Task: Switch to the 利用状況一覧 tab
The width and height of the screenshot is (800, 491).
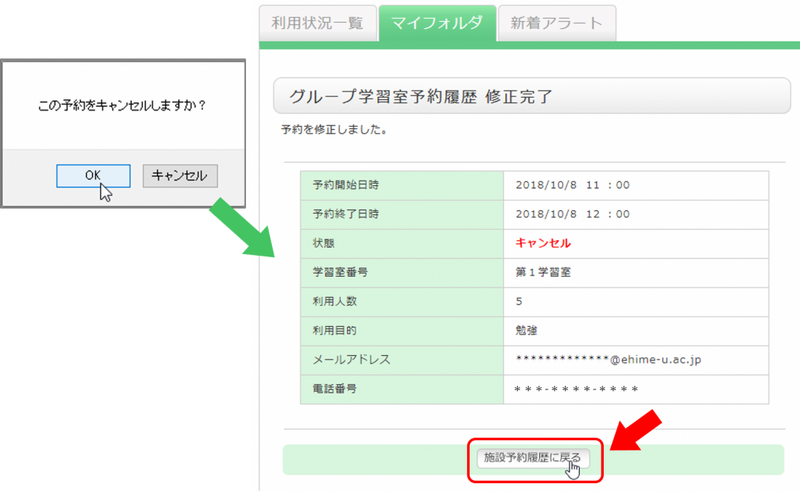Action: [317, 22]
